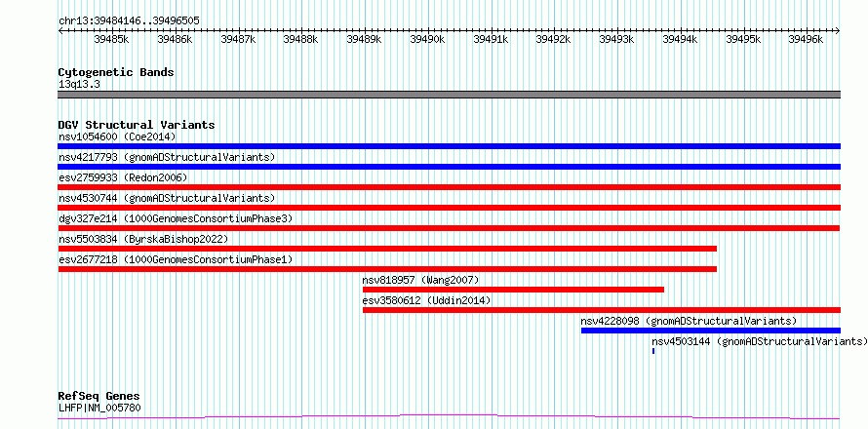Select the 39486k ruler tick label
Image resolution: width=868 pixels, height=429 pixels.
click(175, 39)
